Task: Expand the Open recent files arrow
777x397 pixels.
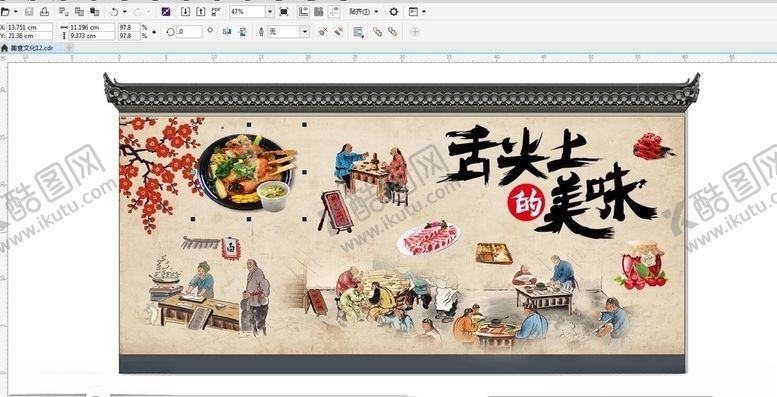Action: point(16,11)
